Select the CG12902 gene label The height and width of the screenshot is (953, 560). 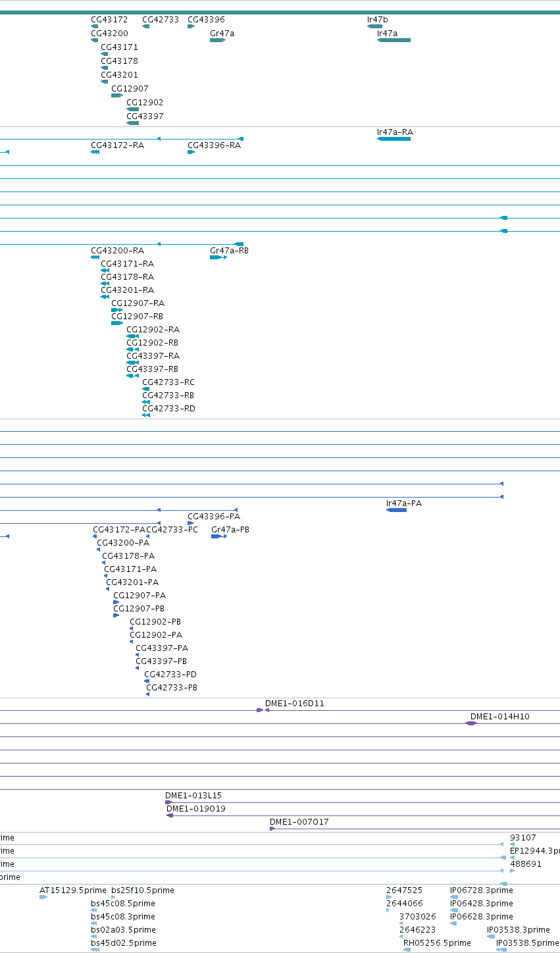tap(145, 103)
